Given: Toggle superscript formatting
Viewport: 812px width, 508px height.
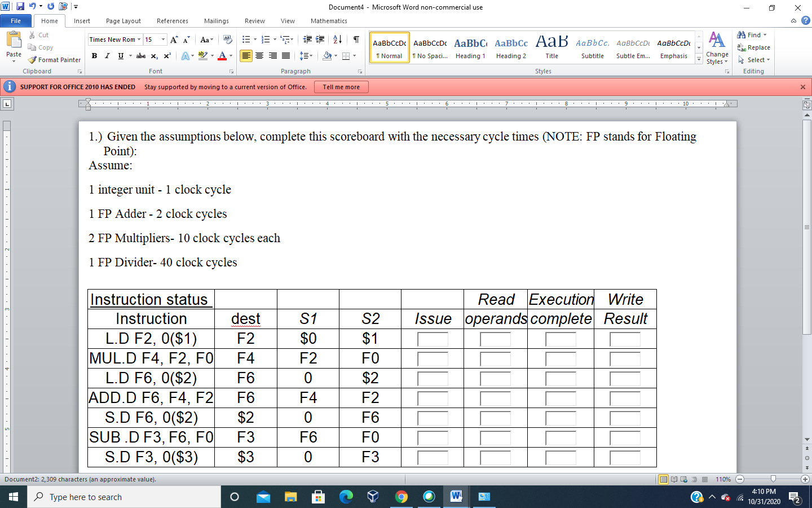Looking at the screenshot, I should [167, 56].
